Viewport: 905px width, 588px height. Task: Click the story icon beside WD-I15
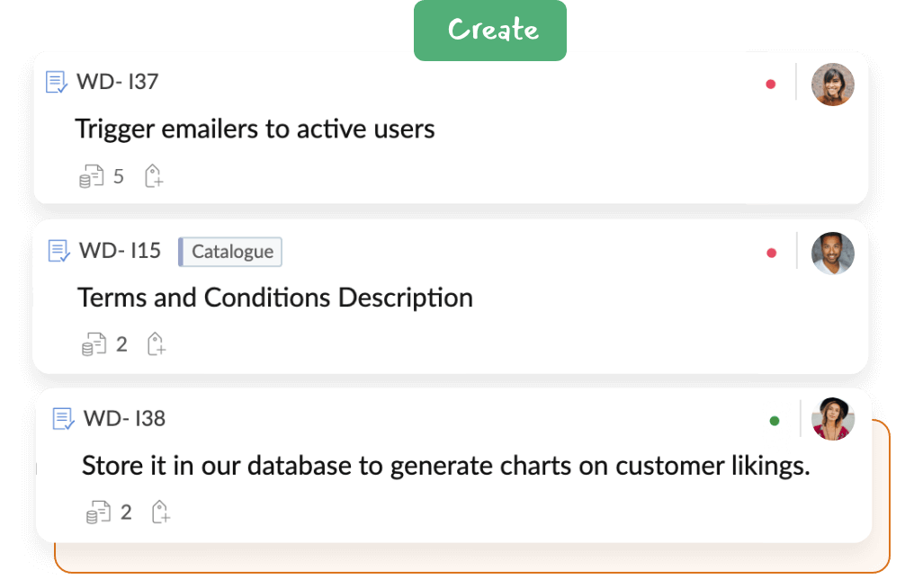(58, 251)
